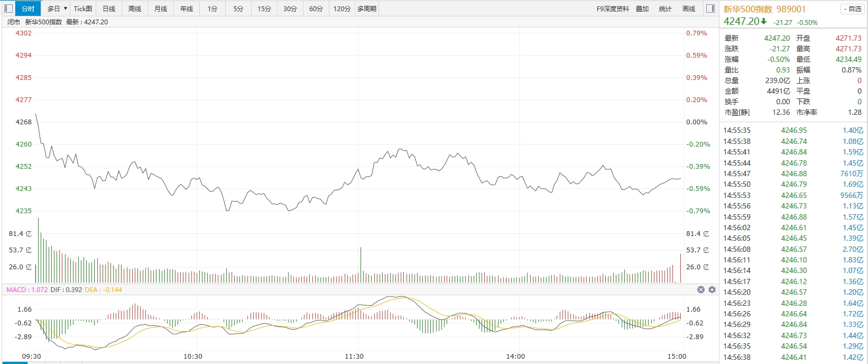
Task: Remove index from watchlist via 自选 button
Action: (852, 9)
